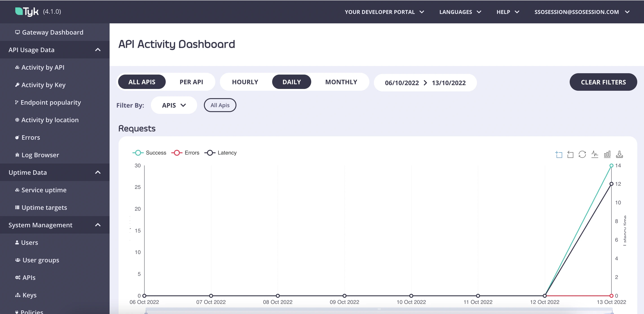
Task: Download the Requests chart
Action: click(x=620, y=154)
